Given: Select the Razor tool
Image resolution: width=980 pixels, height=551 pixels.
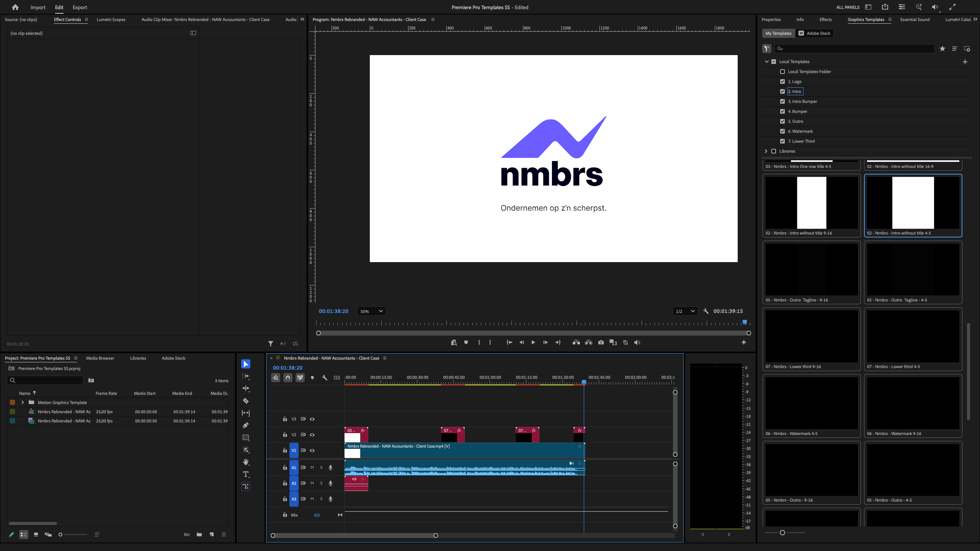Looking at the screenshot, I should click(x=246, y=401).
